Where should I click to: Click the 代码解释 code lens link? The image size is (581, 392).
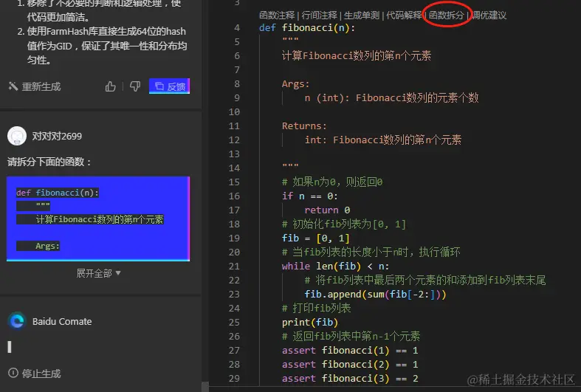point(404,16)
